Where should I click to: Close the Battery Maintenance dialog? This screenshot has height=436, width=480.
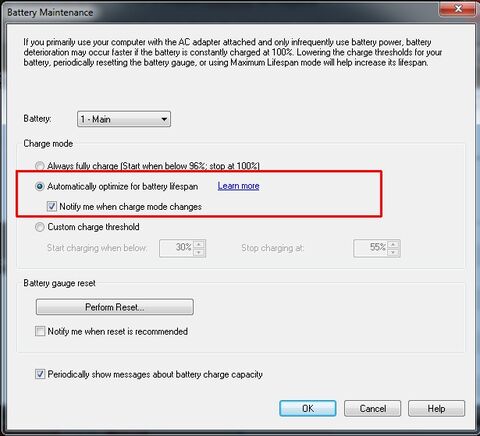pyautogui.click(x=458, y=9)
